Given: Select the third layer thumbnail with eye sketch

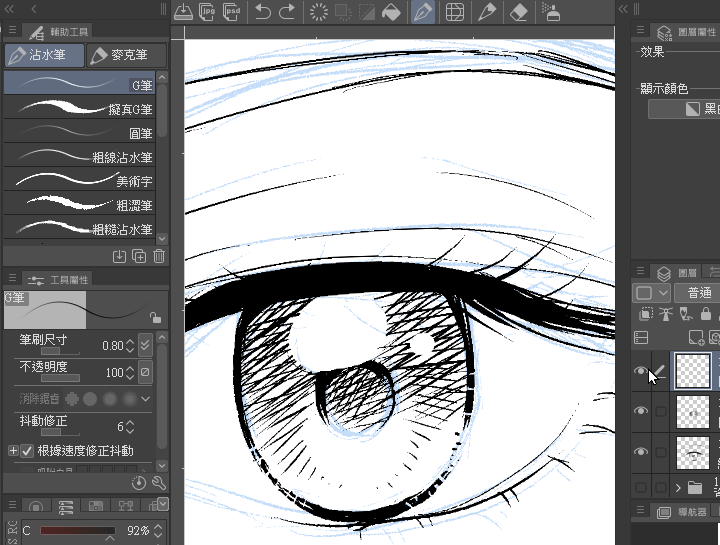Looking at the screenshot, I should [693, 452].
